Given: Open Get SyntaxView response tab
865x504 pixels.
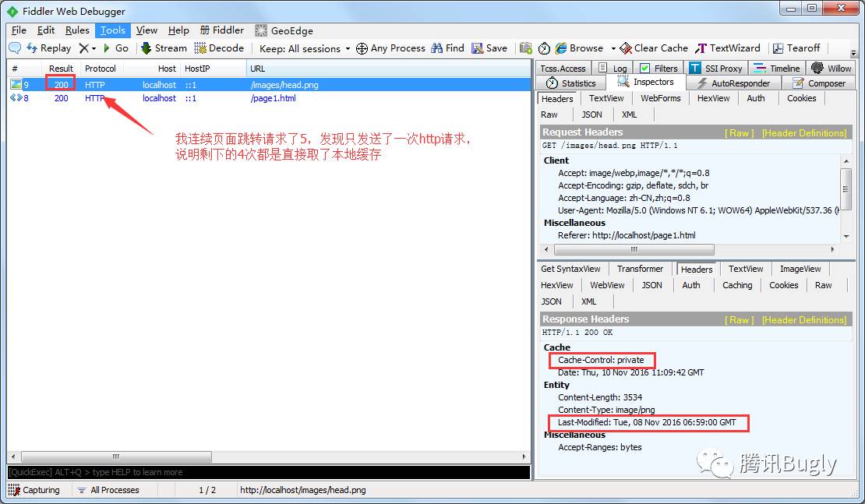Looking at the screenshot, I should [570, 269].
